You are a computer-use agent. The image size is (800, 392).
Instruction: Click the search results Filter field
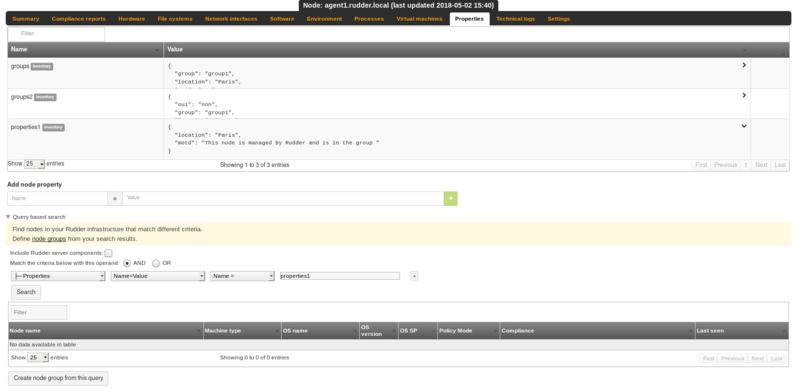(x=39, y=312)
